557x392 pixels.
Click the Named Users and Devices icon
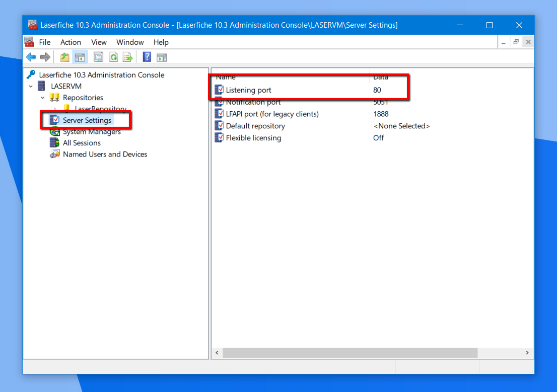54,154
